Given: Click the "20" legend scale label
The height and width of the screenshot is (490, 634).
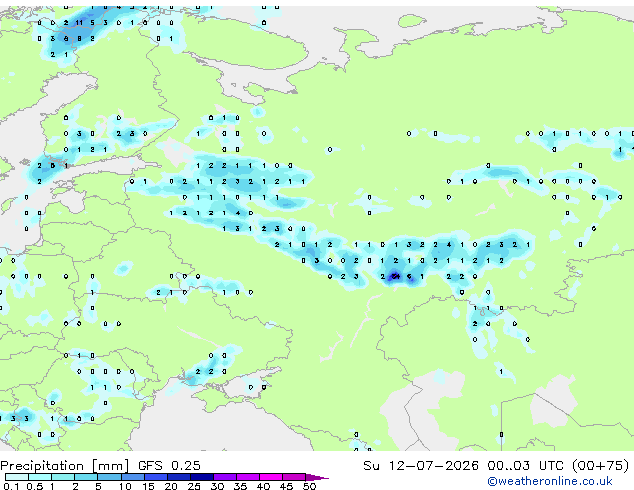Looking at the screenshot, I should coord(171,486).
